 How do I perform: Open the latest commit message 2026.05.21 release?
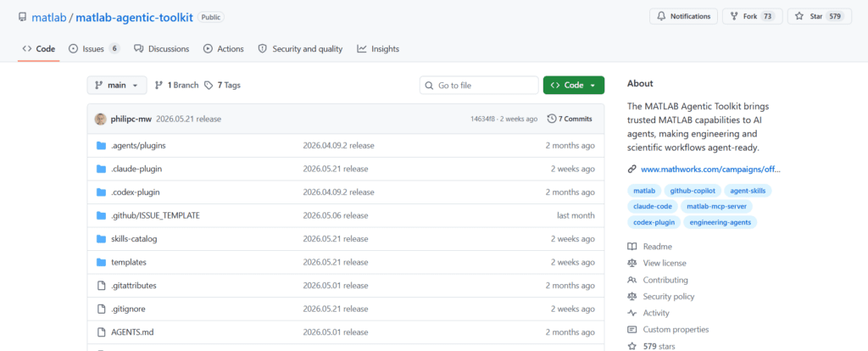click(x=189, y=119)
